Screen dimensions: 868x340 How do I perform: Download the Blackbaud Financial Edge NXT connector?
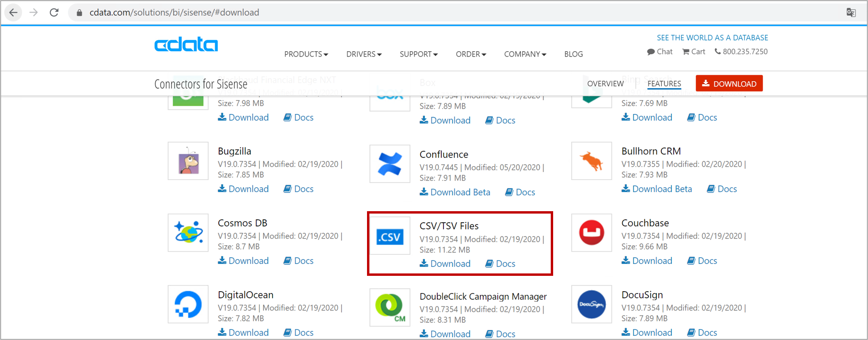pos(244,117)
